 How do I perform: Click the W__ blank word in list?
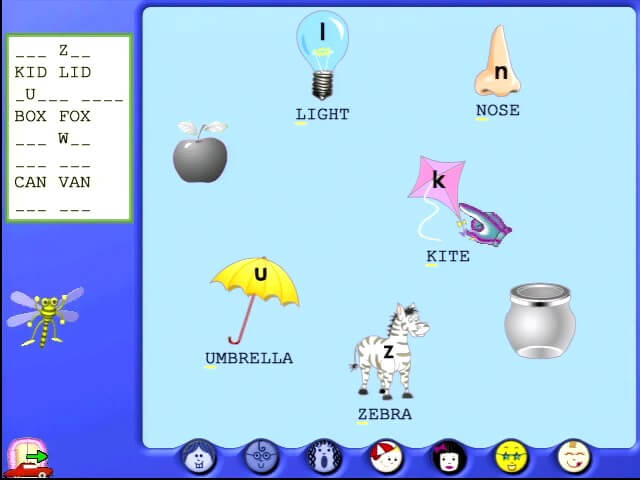click(x=75, y=139)
